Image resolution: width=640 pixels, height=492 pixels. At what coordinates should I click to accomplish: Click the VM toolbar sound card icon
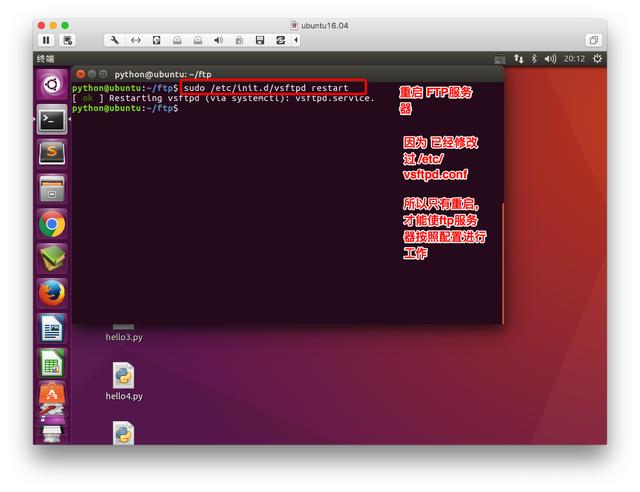tap(218, 40)
